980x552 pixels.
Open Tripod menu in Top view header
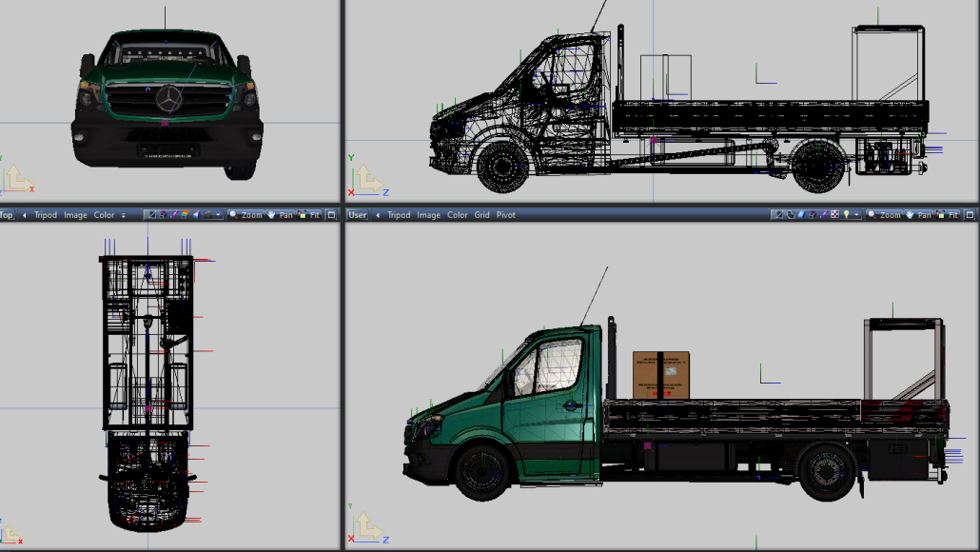[x=46, y=215]
